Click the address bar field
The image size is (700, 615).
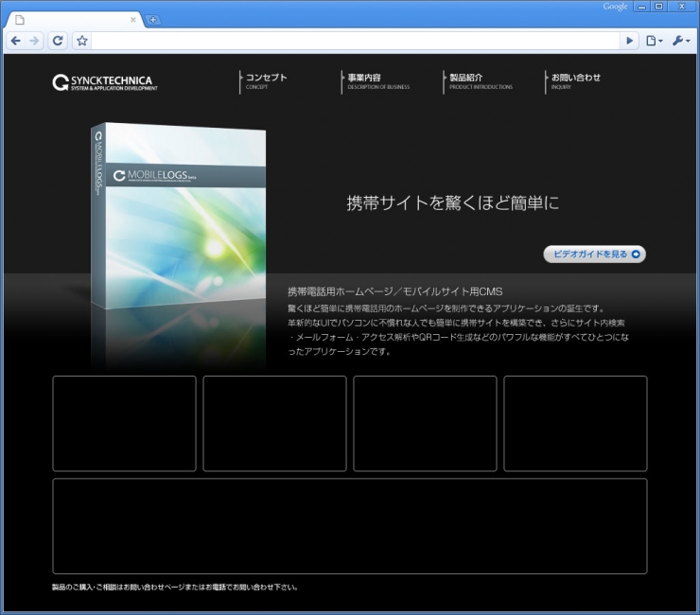(x=356, y=41)
